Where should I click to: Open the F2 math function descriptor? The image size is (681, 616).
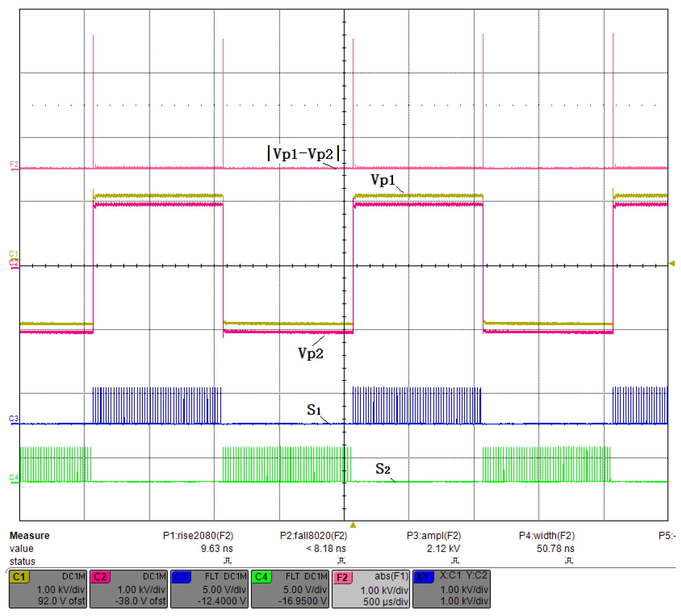point(371,589)
